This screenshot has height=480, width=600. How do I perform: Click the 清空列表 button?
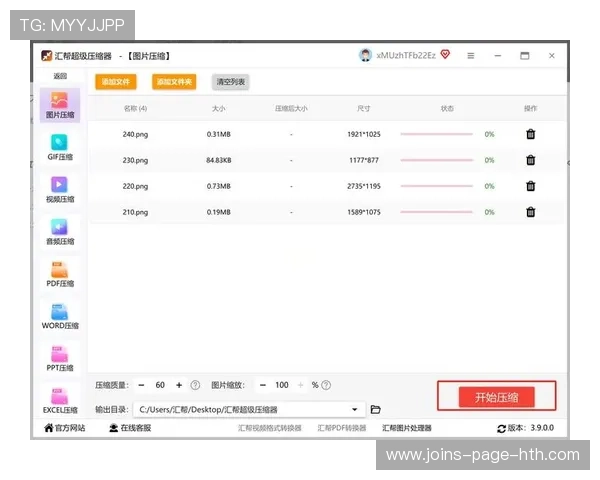point(230,82)
